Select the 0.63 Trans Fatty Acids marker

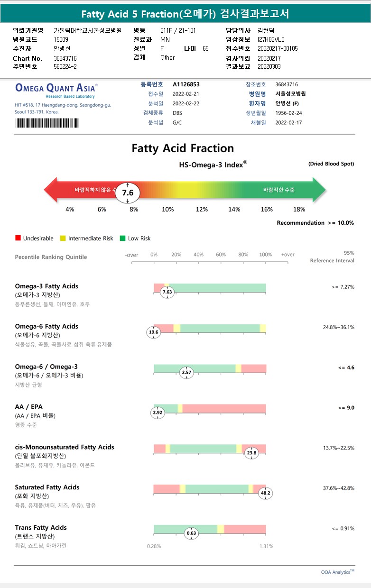pos(191,533)
